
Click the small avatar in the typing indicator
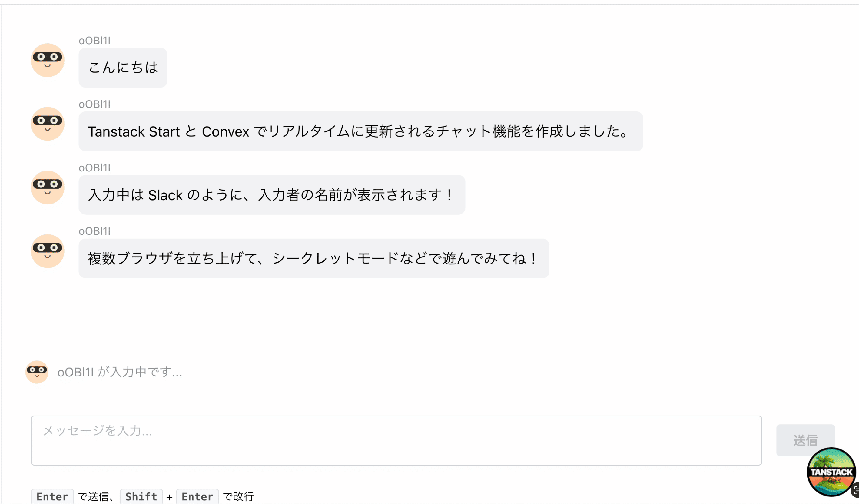(36, 372)
